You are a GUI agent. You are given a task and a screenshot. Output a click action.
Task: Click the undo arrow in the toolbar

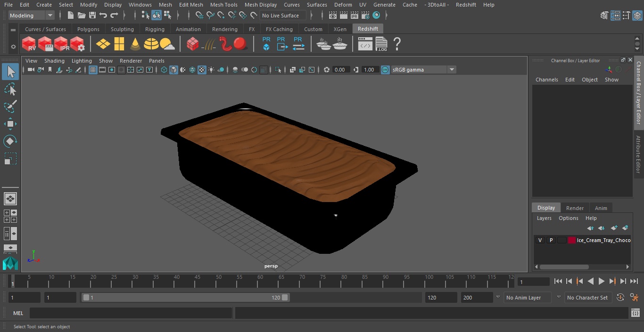pos(103,16)
